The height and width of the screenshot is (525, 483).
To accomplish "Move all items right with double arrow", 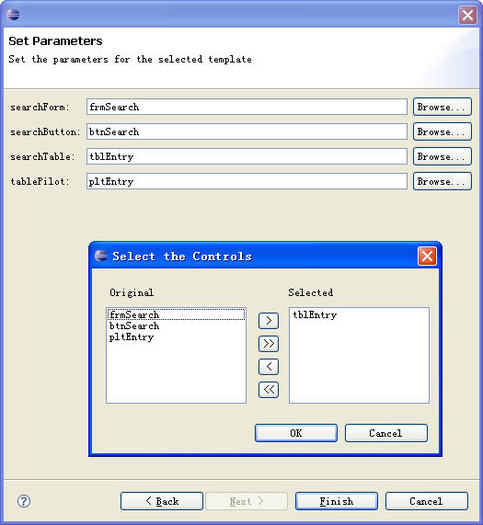I will click(268, 344).
